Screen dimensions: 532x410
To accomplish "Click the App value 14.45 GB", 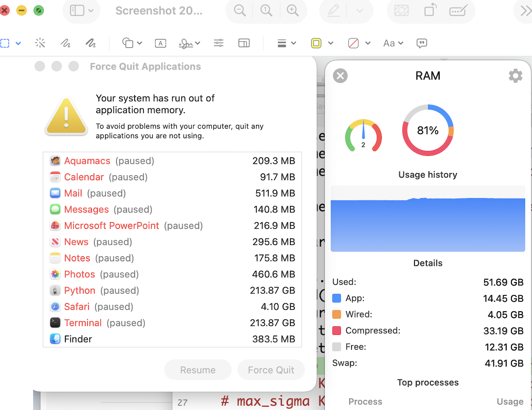I will (x=503, y=298).
